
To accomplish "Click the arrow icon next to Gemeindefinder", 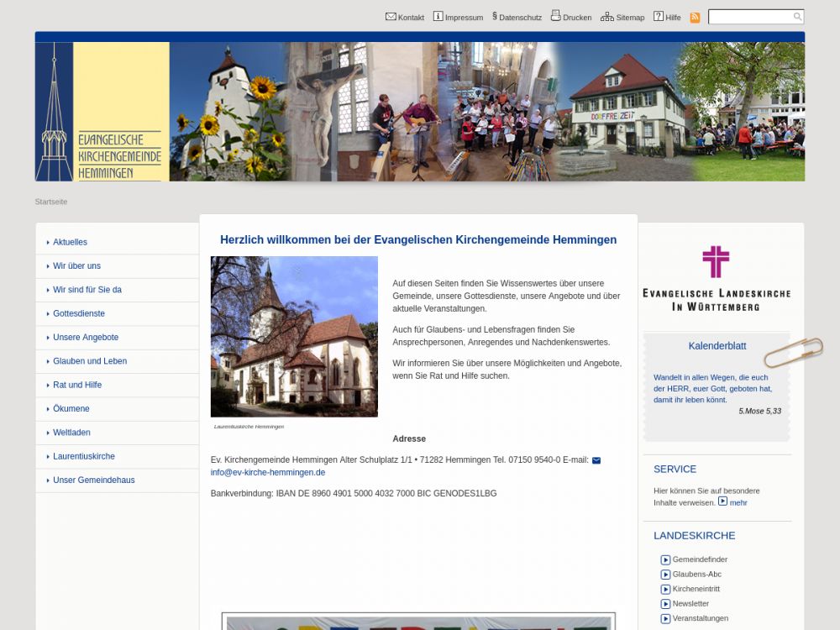I will (665, 560).
